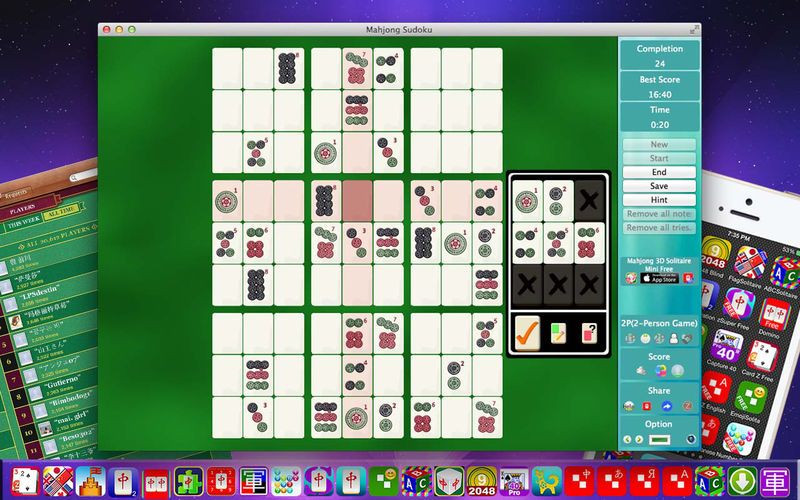Viewport: 800px width, 500px height.
Task: Click the red Mahjong icon right of App Store badge
Action: 688,278
